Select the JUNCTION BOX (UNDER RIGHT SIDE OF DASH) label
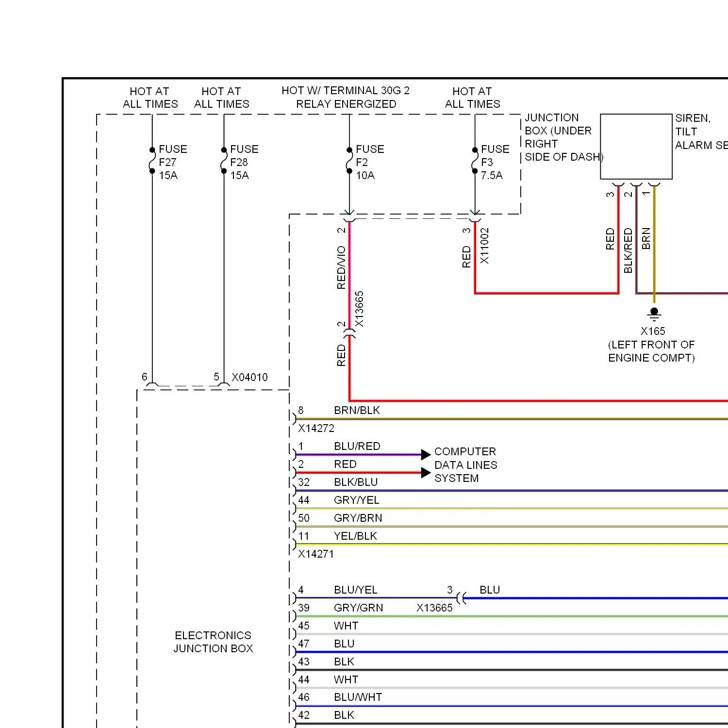The image size is (728, 728). 564,137
